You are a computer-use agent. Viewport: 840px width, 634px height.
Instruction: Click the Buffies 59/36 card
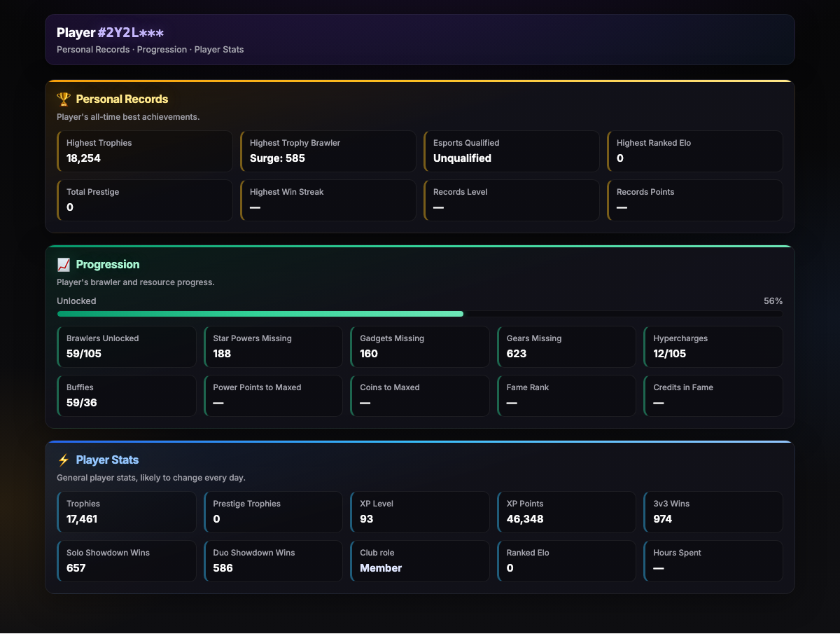127,396
